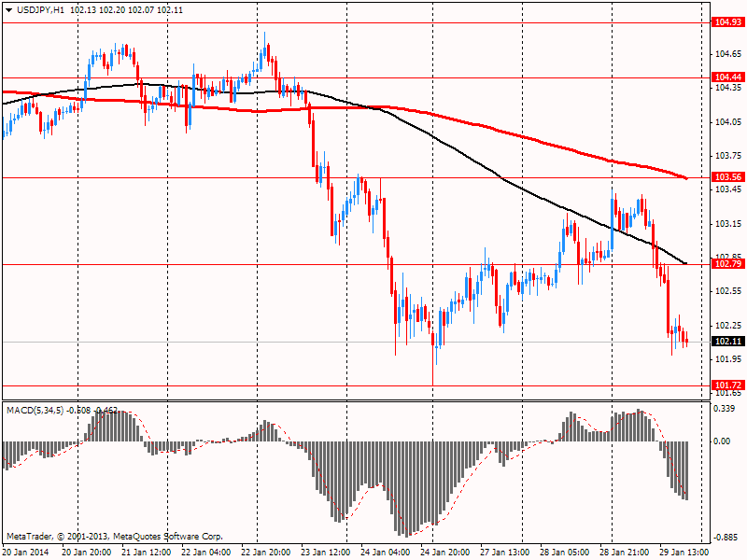747x560 pixels.
Task: Select the 24 Jan 20:00 time label
Action: click(x=445, y=553)
